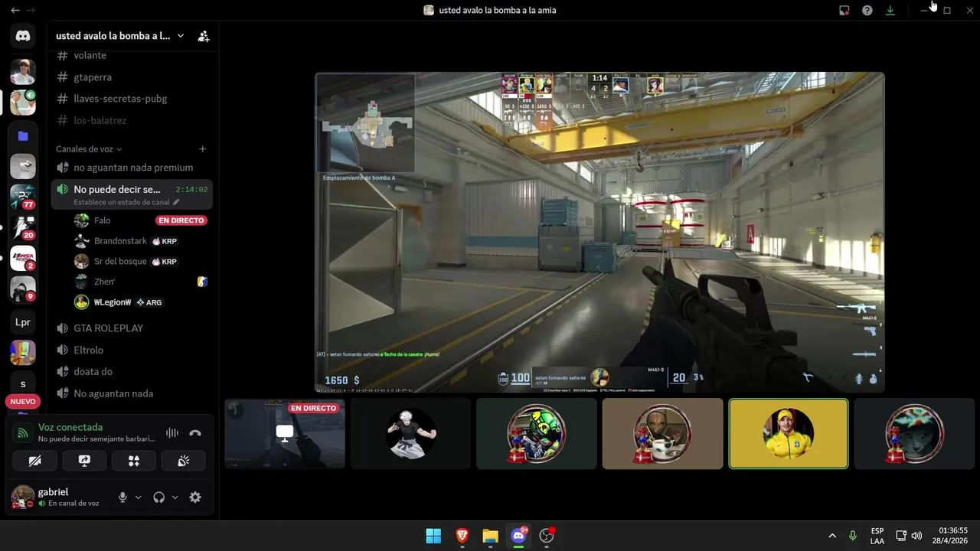This screenshot has height=551, width=980.
Task: Click Establece un estado de canal
Action: [122, 202]
